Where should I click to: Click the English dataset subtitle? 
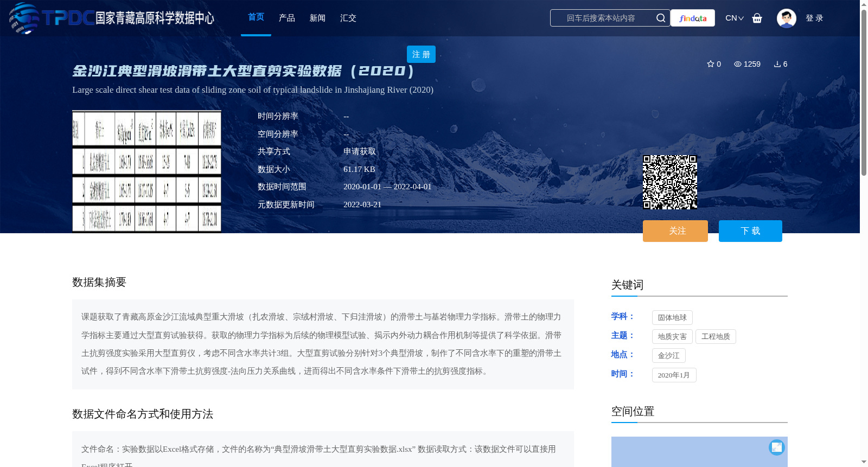pyautogui.click(x=253, y=89)
